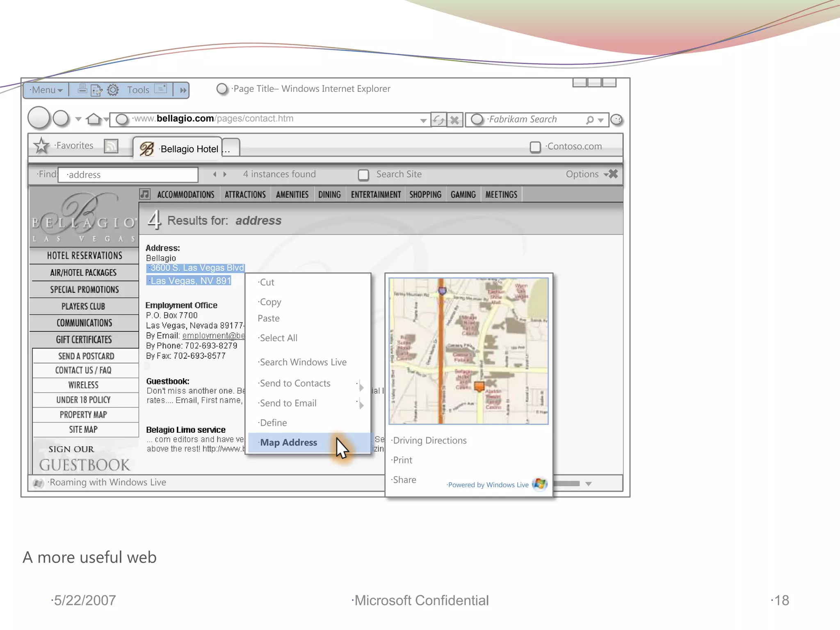Click the map preview thumbnail
The height and width of the screenshot is (630, 840).
pyautogui.click(x=468, y=351)
